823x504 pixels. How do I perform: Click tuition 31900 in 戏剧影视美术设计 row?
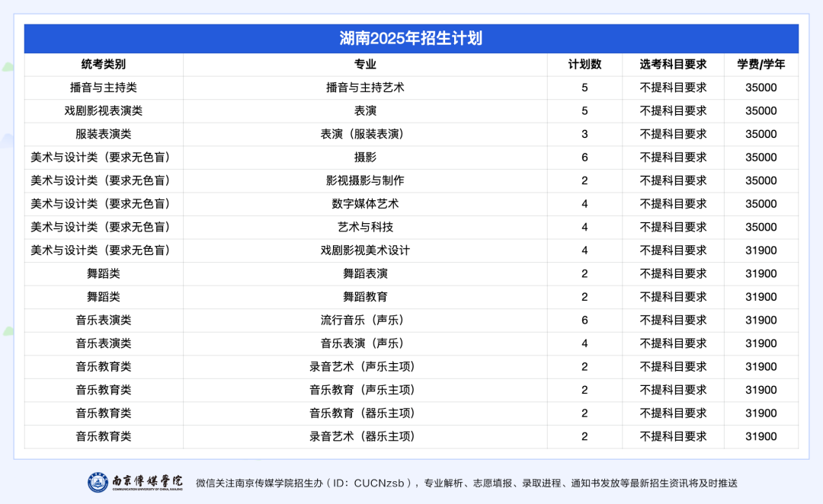pos(761,250)
